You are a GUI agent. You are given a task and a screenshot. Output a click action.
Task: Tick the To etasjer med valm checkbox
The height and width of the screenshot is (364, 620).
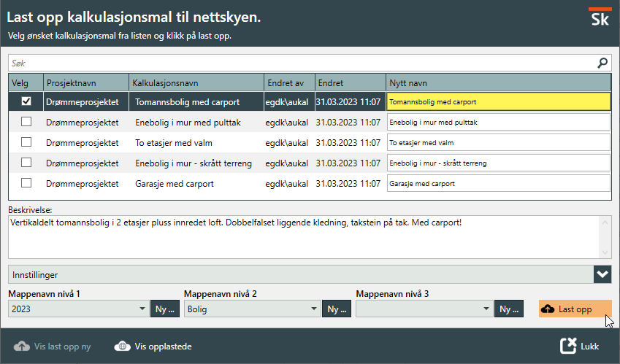tap(26, 143)
